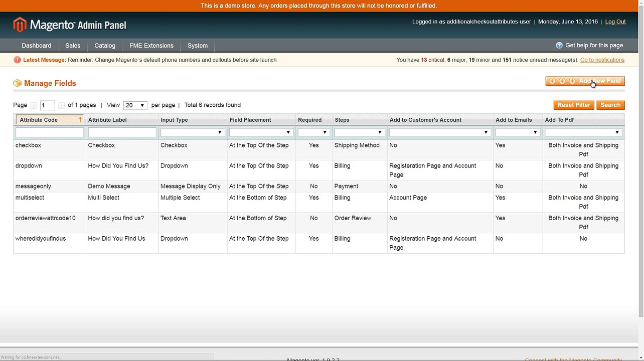Go to previous page arrow
This screenshot has height=361, width=644.
click(34, 105)
